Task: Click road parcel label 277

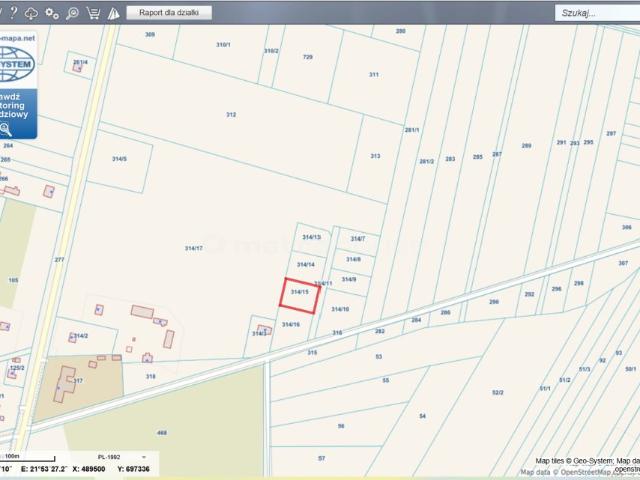Action: 60,260
